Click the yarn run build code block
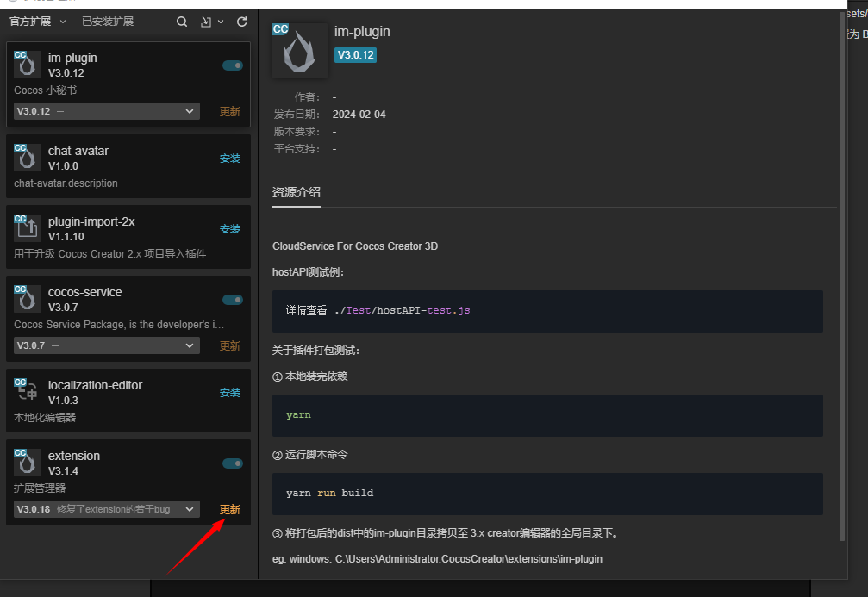 547,494
